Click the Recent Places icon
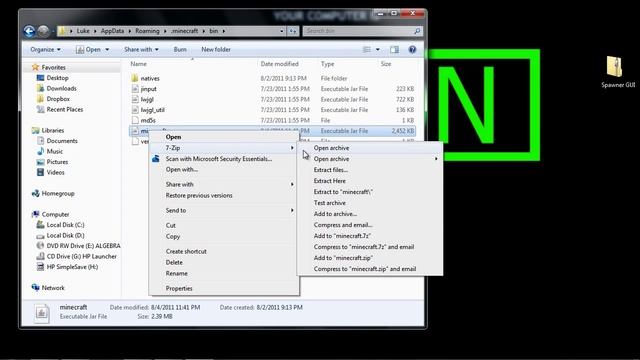This screenshot has height=360, width=640. click(40, 109)
